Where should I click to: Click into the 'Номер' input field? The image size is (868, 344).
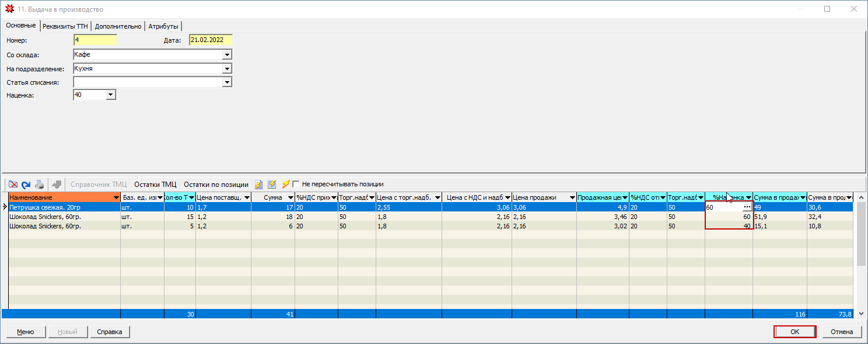point(95,40)
